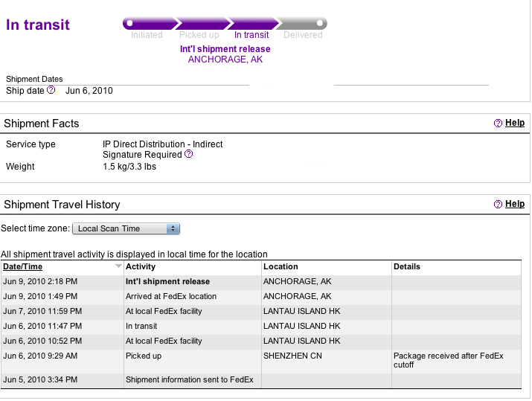Sort by the Date/Time column header link

tap(23, 266)
